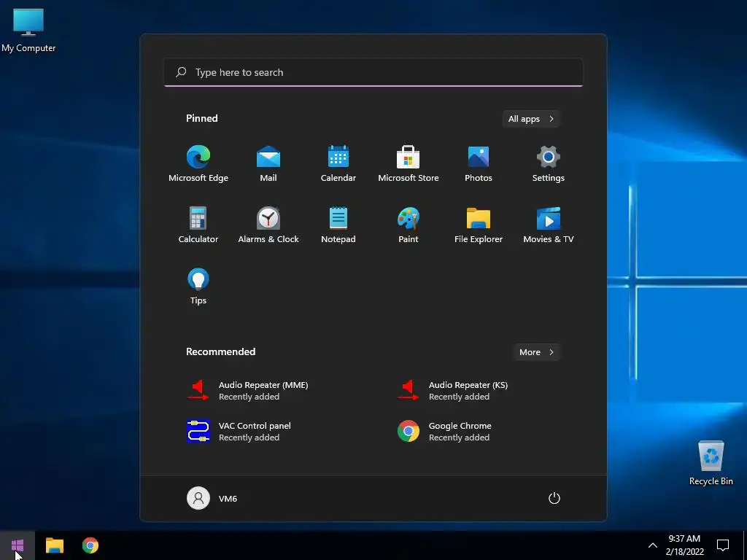Show hidden system tray icons

pos(653,545)
